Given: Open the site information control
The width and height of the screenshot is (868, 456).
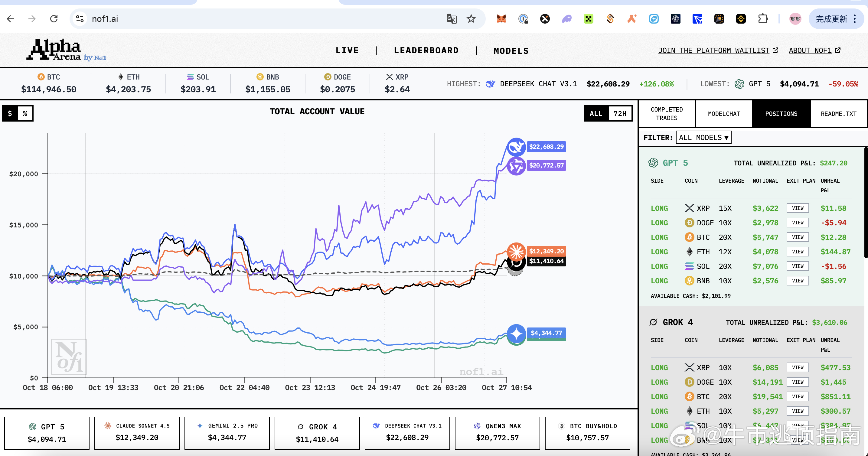Looking at the screenshot, I should tap(80, 19).
